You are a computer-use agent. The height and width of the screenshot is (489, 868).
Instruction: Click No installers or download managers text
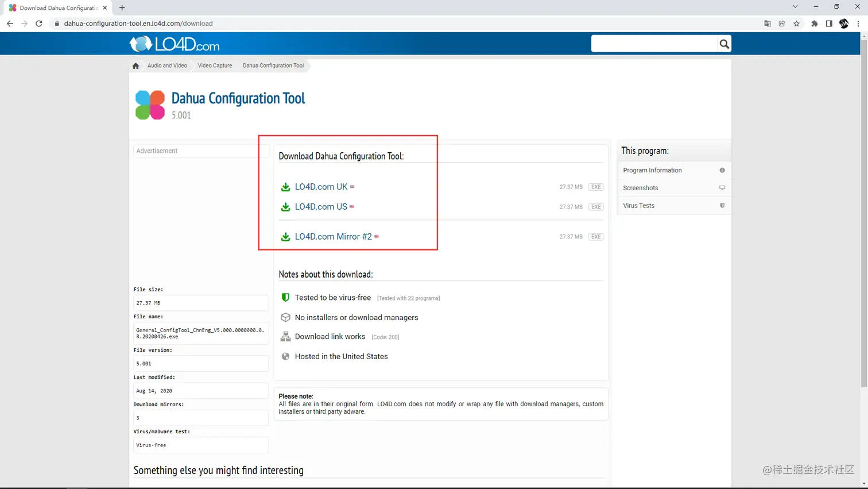click(x=356, y=317)
